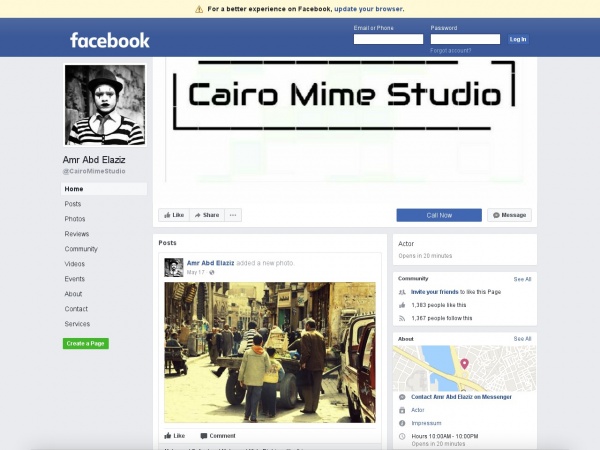Click See All in About section

pyautogui.click(x=522, y=339)
